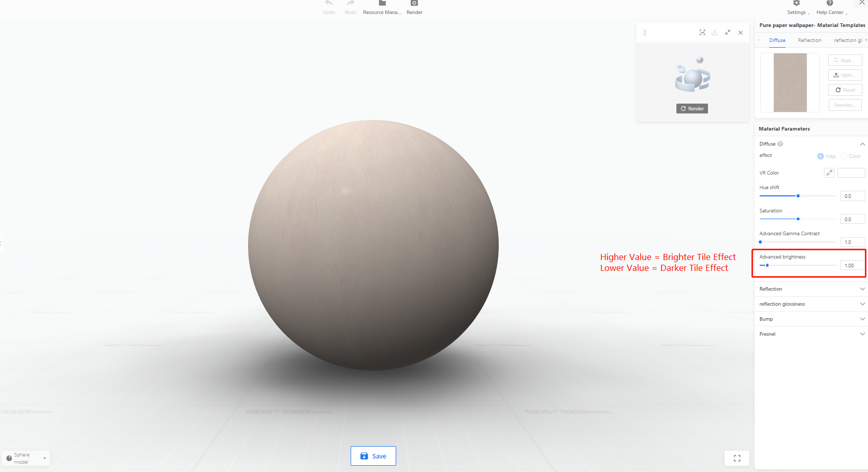Image resolution: width=868 pixels, height=472 pixels.
Task: Click the Saturation value field
Action: coord(852,219)
